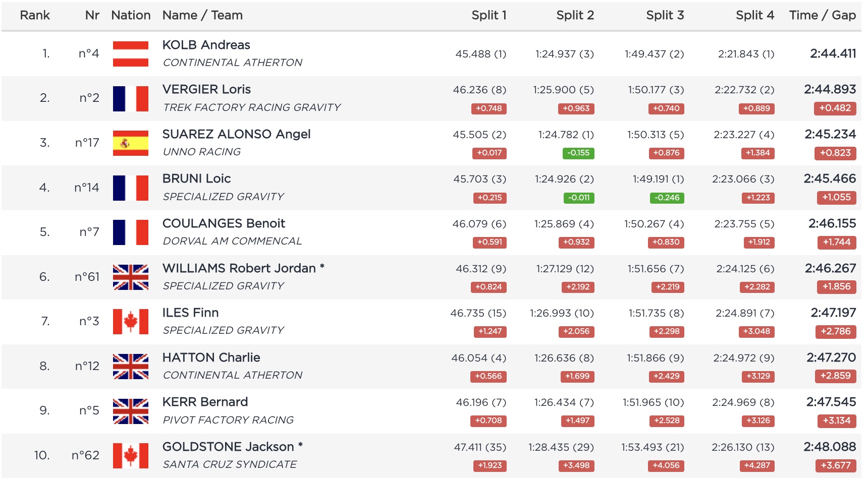Click TREK FACTORY RACING GRAVITY team name
Image resolution: width=868 pixels, height=482 pixels.
click(x=251, y=107)
